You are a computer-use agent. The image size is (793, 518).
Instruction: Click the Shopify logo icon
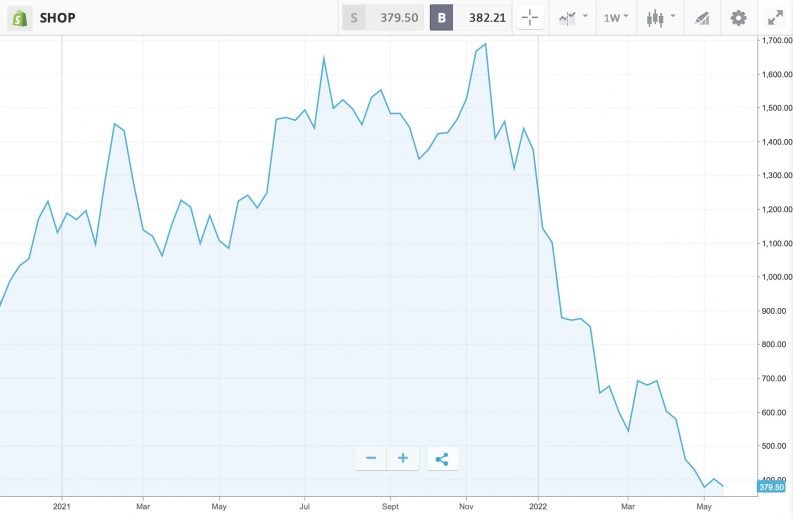pyautogui.click(x=19, y=18)
